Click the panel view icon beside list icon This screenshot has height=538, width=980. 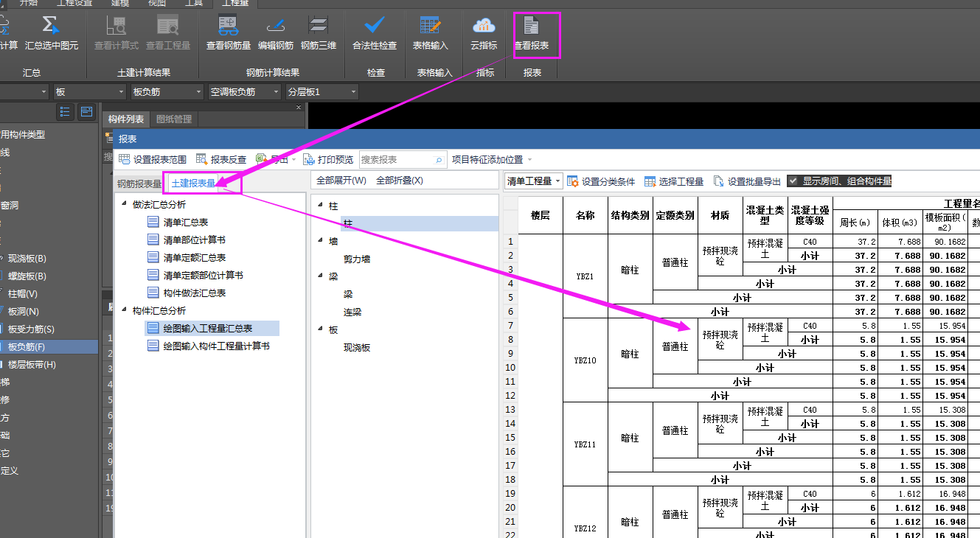pyautogui.click(x=86, y=111)
